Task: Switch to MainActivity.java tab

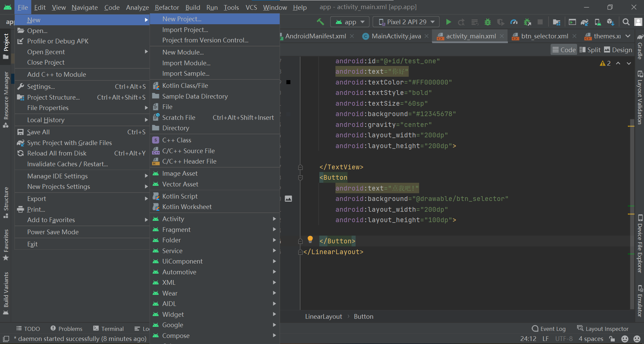Action: tap(396, 36)
